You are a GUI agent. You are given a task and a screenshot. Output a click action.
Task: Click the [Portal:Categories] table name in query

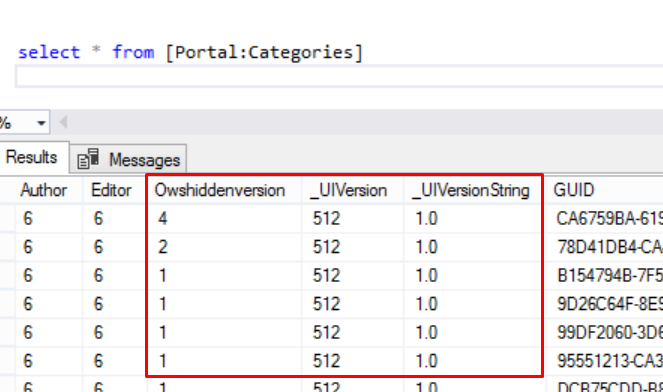point(264,53)
